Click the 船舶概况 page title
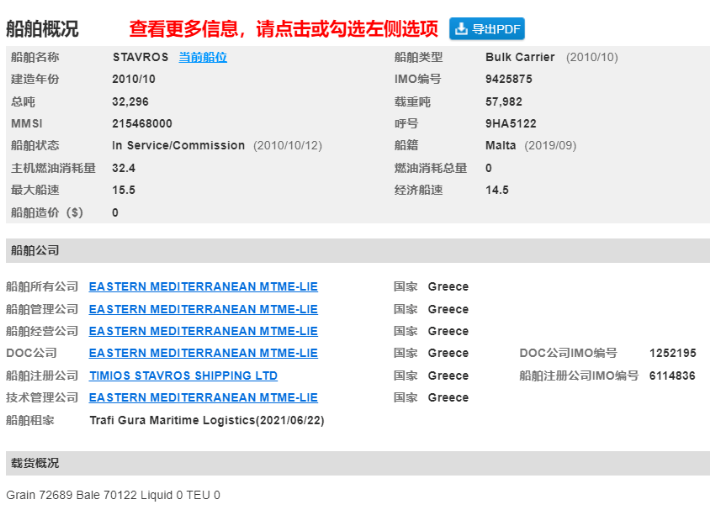728x510 pixels. pos(42,29)
